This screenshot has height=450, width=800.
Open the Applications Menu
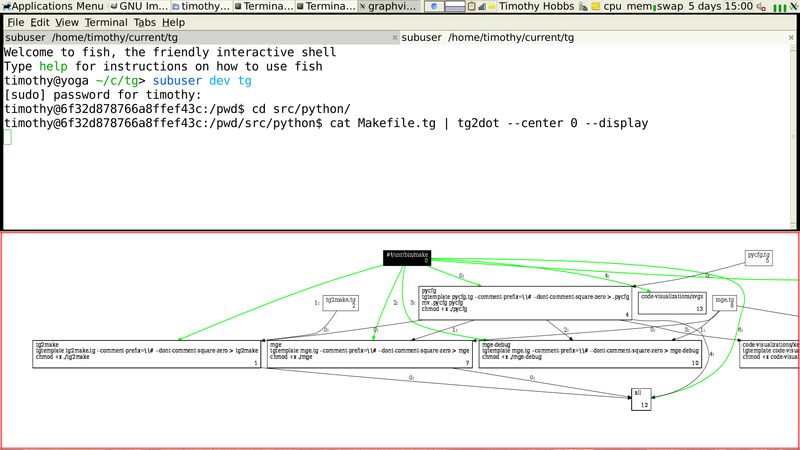(x=53, y=6)
